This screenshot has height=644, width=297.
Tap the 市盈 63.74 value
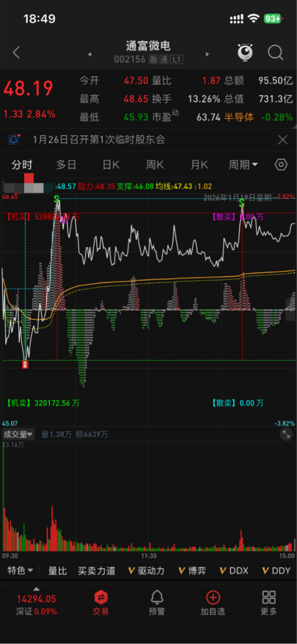[x=208, y=117]
